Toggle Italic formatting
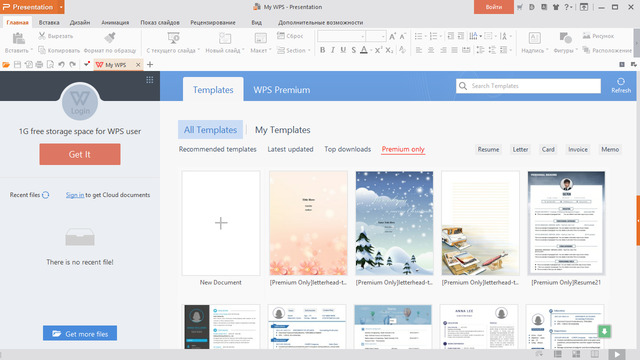The image size is (640, 360). [x=333, y=50]
